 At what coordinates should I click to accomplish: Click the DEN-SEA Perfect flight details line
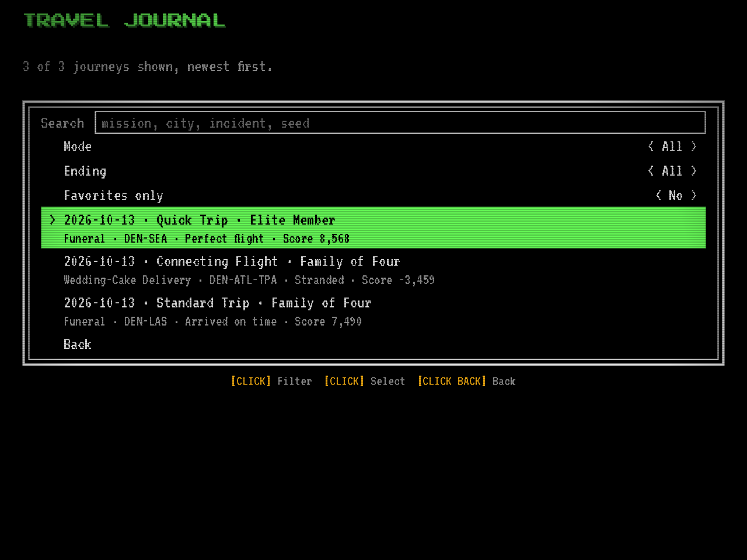[207, 239]
